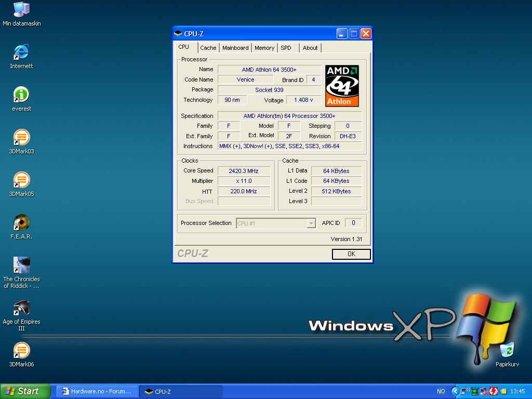This screenshot has width=532, height=399.
Task: Launch the Internett shortcut
Action: point(21,56)
